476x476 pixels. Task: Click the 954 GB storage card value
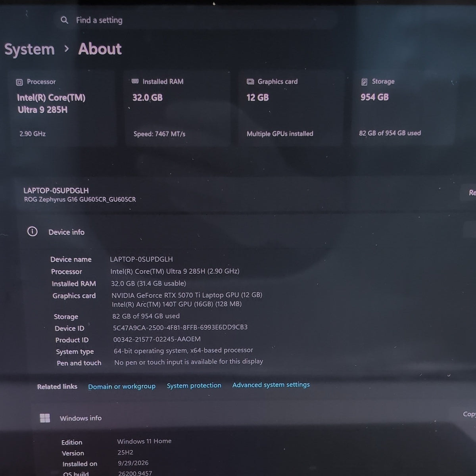(x=374, y=97)
